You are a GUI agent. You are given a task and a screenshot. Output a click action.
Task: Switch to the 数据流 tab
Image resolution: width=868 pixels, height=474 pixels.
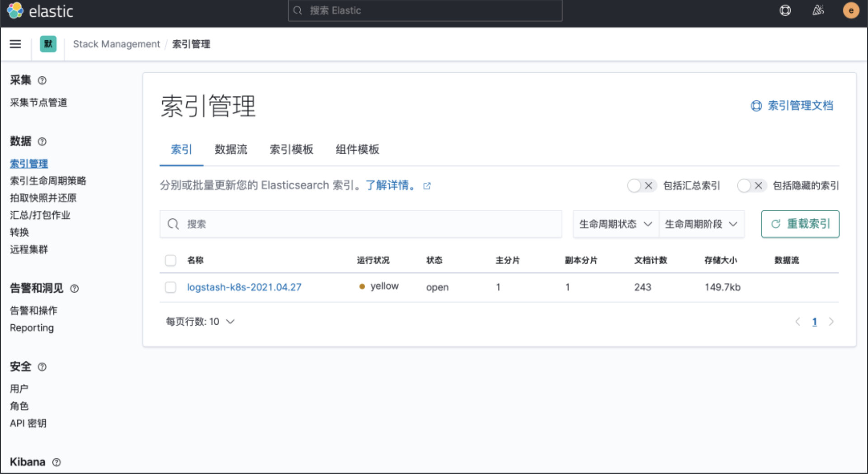click(x=231, y=150)
